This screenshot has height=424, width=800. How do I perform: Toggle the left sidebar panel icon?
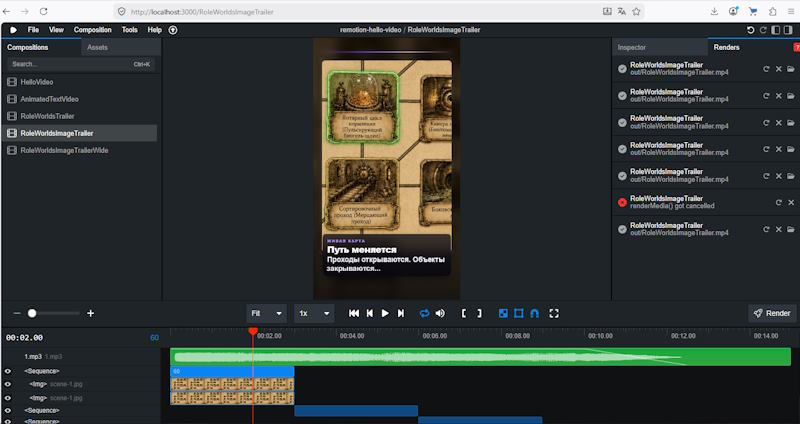pos(776,30)
